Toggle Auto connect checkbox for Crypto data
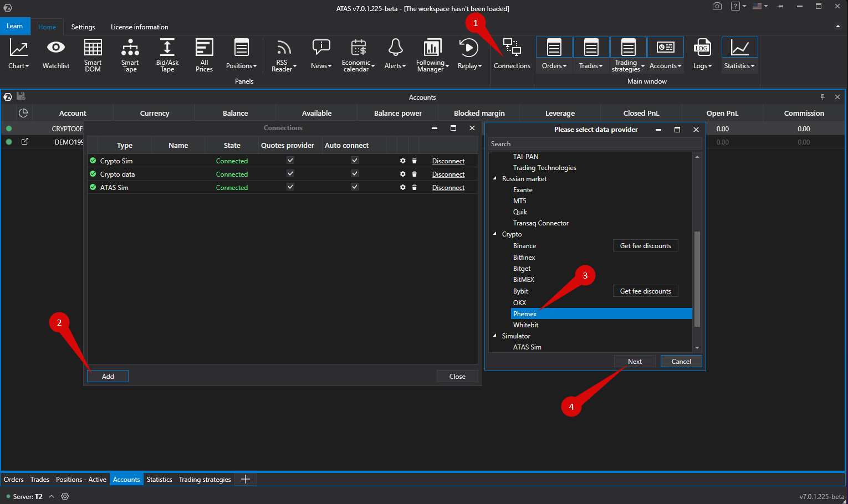 [355, 173]
